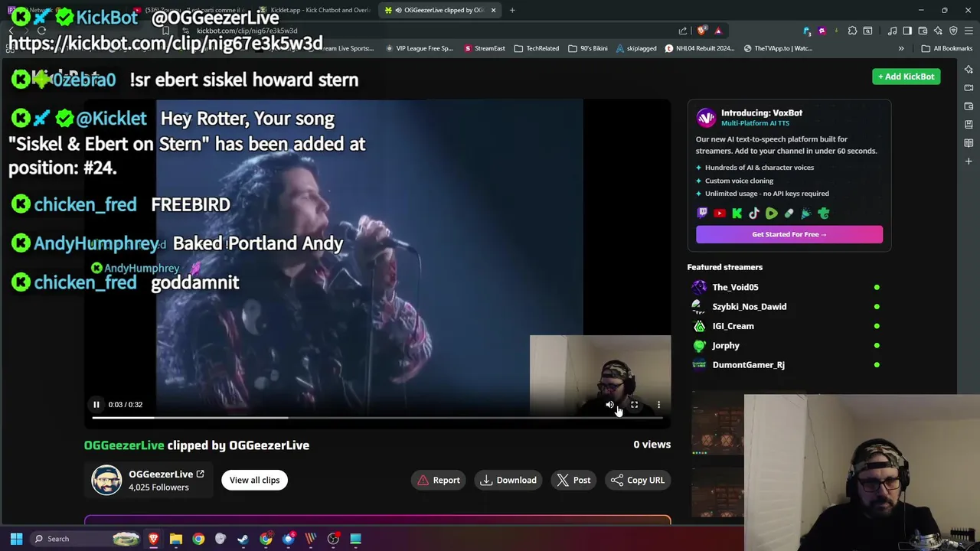Click the Kick platform icon

pyautogui.click(x=737, y=214)
